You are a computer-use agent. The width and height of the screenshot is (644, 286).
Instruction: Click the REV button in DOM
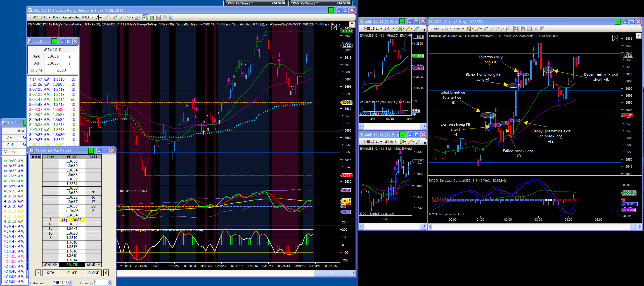(x=51, y=273)
